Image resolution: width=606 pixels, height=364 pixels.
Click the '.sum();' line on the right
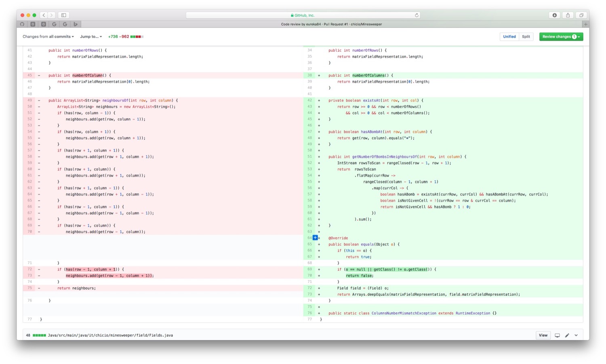[449, 219]
